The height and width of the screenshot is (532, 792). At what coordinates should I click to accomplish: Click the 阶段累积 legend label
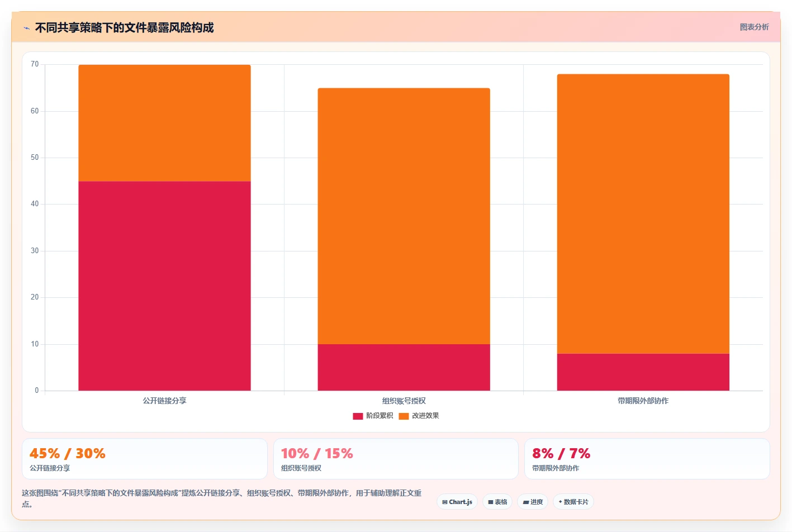point(380,416)
